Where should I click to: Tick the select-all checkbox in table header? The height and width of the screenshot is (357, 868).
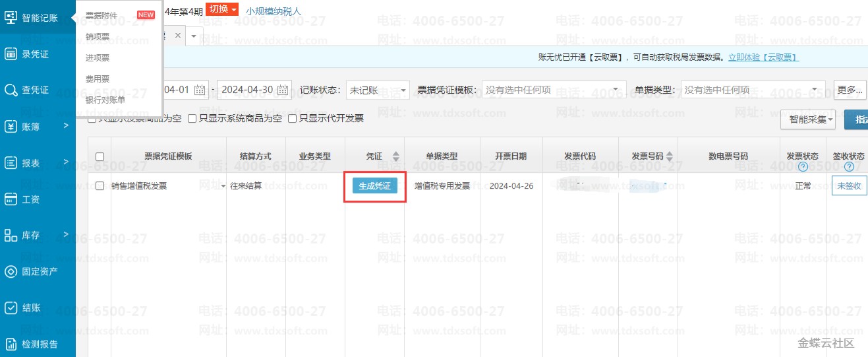(100, 157)
